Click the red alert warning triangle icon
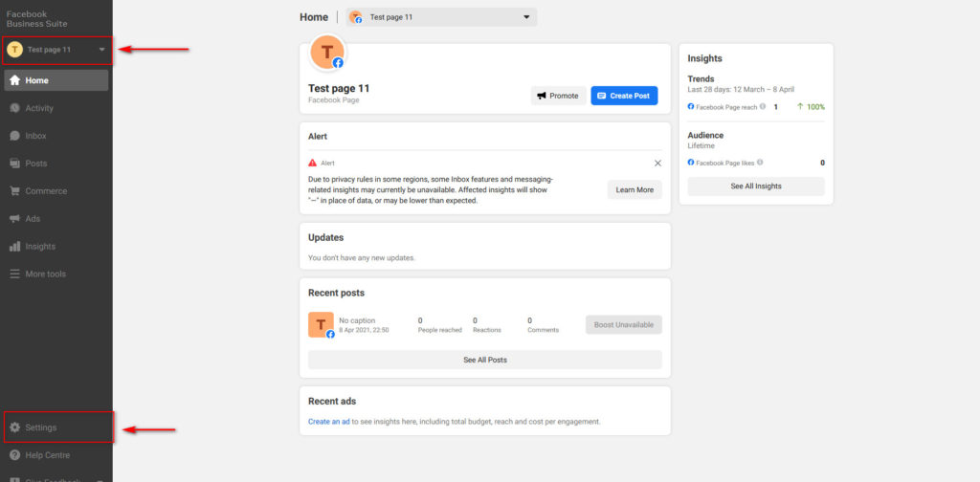 coord(313,163)
